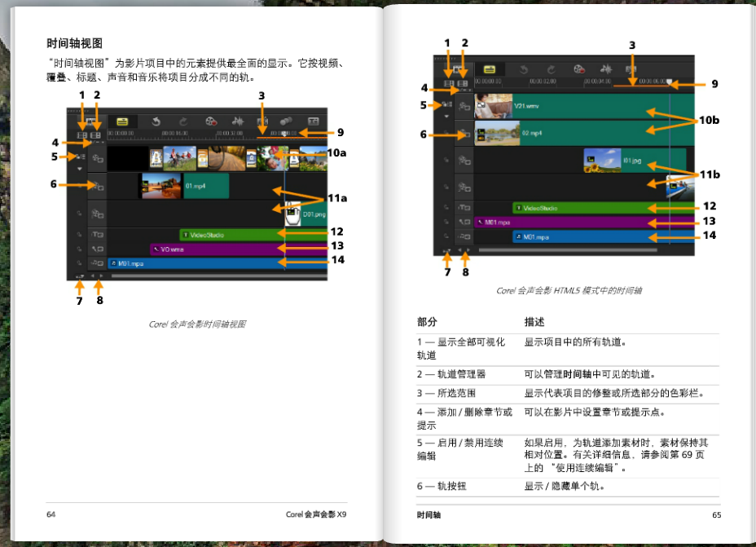Toggle Ripple Editing icon in left figure
Image resolution: width=756 pixels, height=547 pixels.
pos(80,157)
